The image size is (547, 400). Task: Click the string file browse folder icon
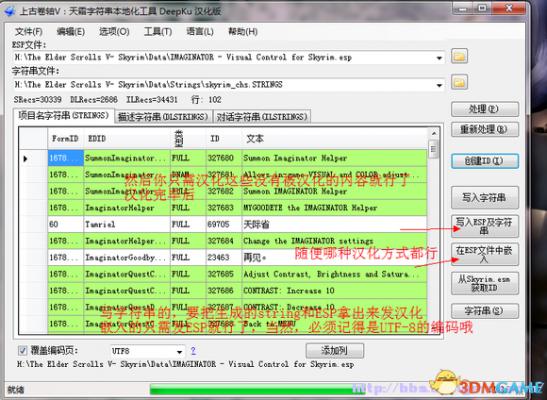coord(459,83)
